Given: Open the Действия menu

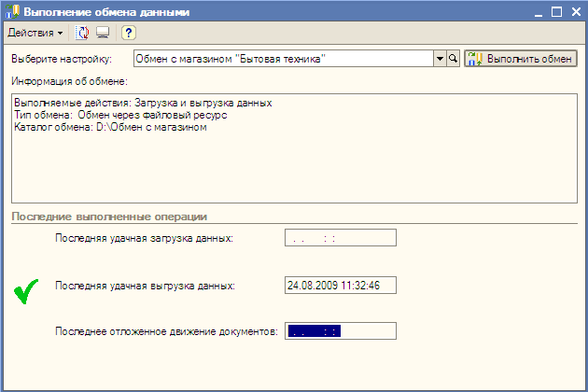Looking at the screenshot, I should [x=35, y=33].
